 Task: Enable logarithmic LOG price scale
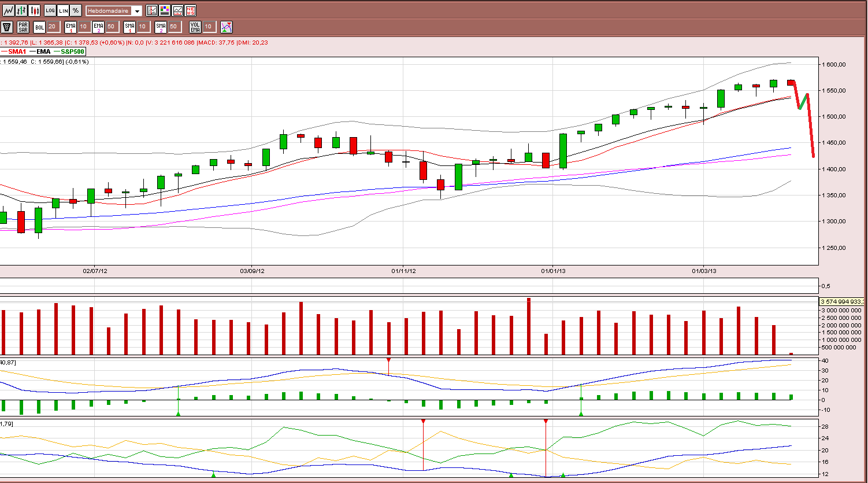pos(50,10)
